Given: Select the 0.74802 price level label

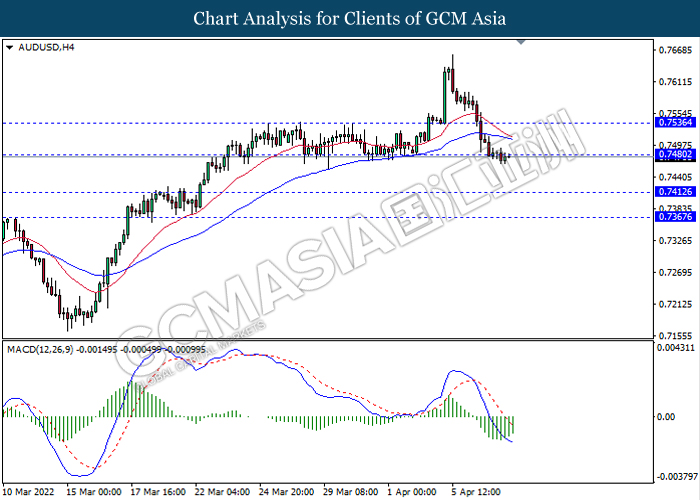Looking at the screenshot, I should (x=675, y=154).
